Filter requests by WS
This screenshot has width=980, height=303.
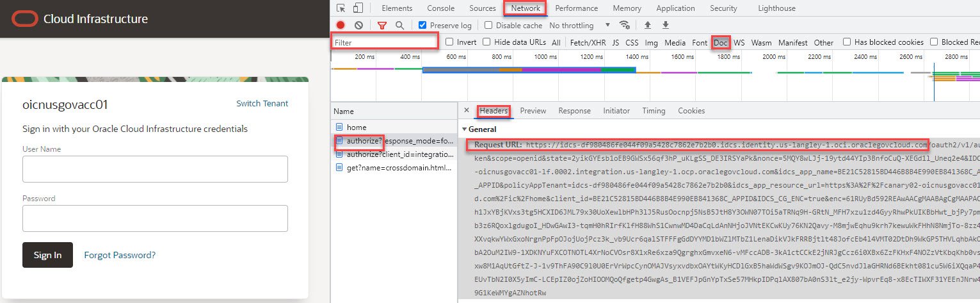point(739,43)
